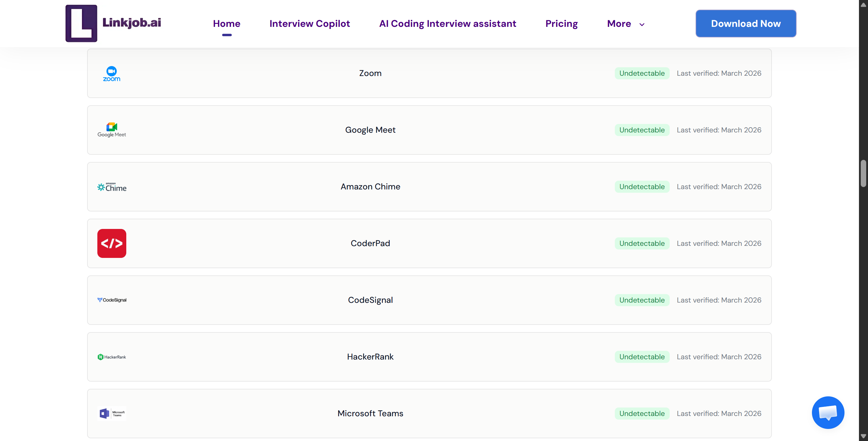
Task: Click the Amazon Chime logo
Action: (x=112, y=187)
